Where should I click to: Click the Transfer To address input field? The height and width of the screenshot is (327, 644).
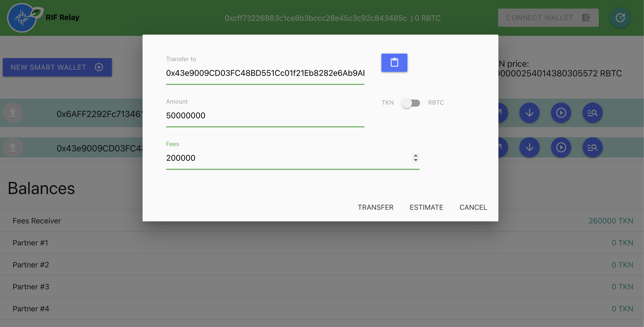tap(265, 73)
